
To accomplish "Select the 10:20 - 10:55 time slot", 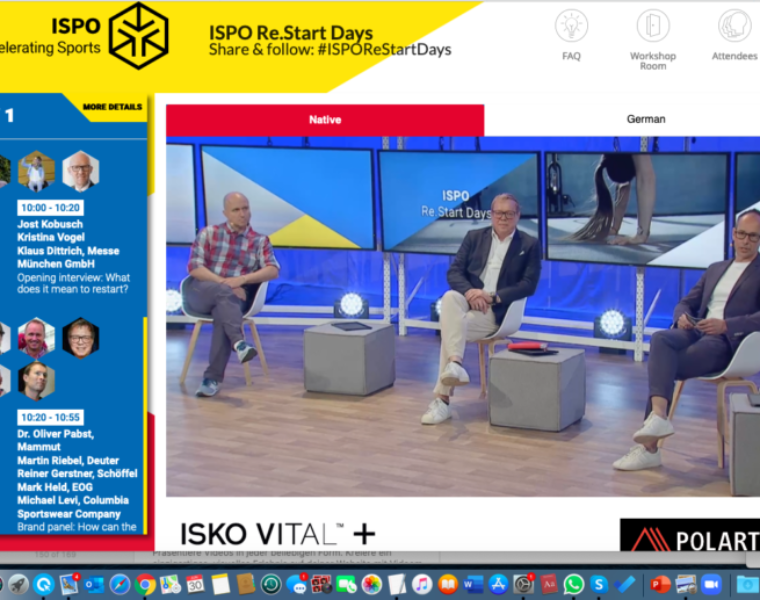I will (x=50, y=417).
